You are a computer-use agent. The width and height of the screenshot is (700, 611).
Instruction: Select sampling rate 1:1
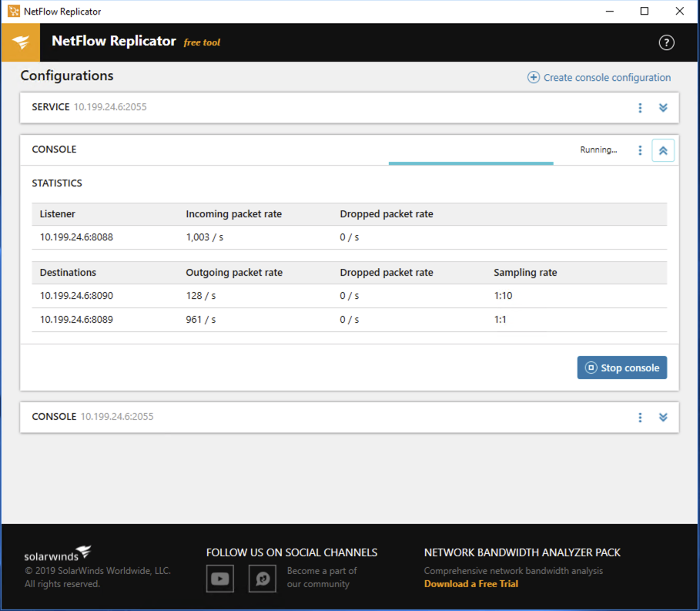[x=500, y=319]
